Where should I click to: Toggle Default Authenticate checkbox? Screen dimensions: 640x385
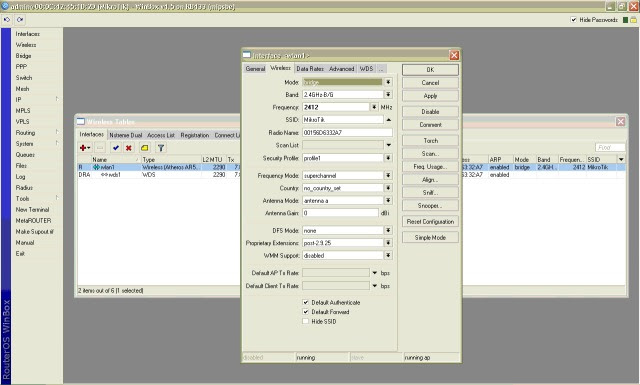(x=305, y=303)
